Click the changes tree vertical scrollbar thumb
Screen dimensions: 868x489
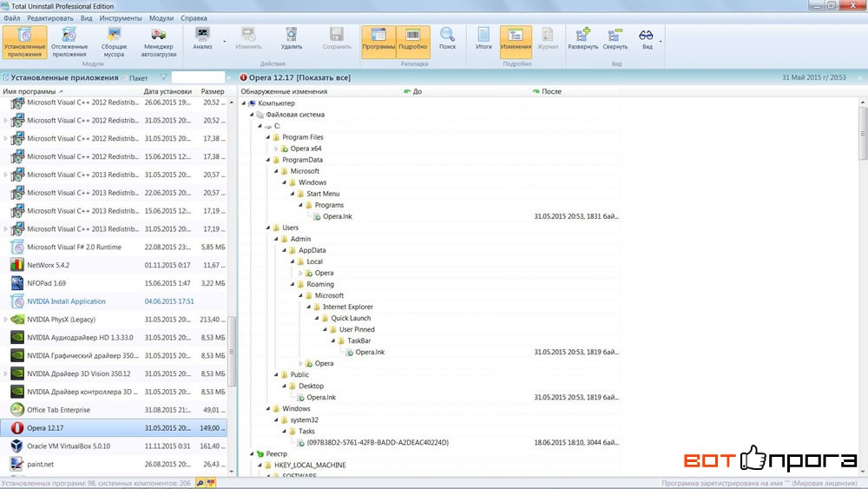(x=863, y=133)
